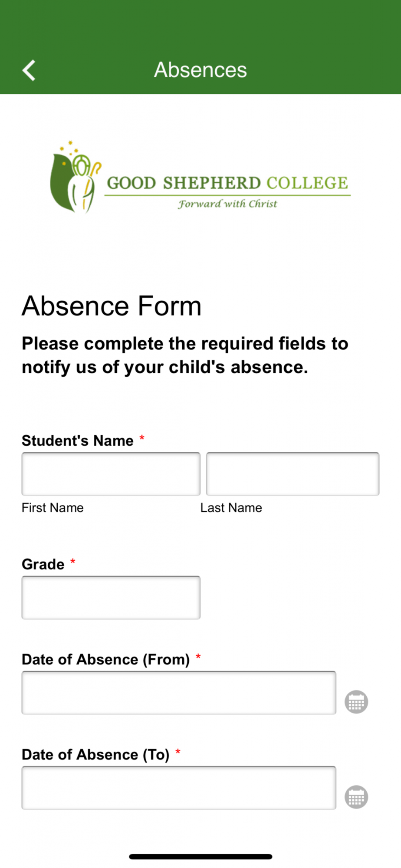Select the Date of Absence (To) field
The height and width of the screenshot is (868, 401).
179,788
